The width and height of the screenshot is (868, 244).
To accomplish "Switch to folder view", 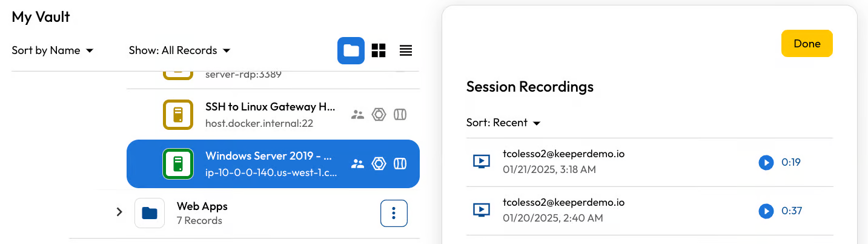I will click(351, 50).
